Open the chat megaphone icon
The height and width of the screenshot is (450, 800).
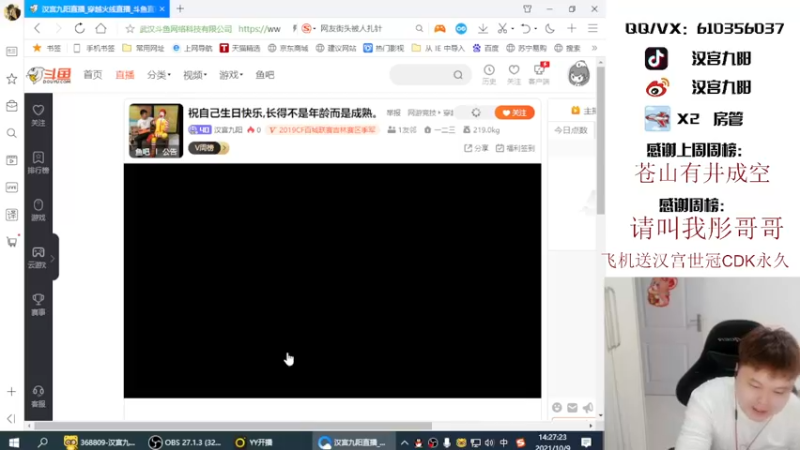point(588,407)
